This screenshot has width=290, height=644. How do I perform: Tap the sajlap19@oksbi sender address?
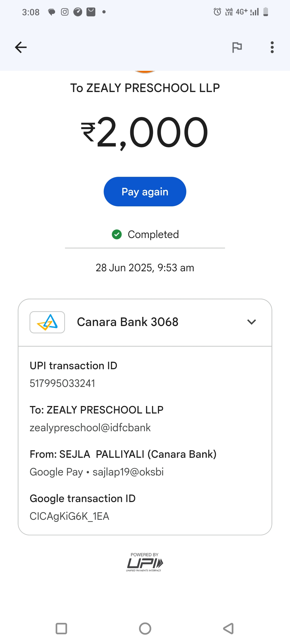[128, 472]
